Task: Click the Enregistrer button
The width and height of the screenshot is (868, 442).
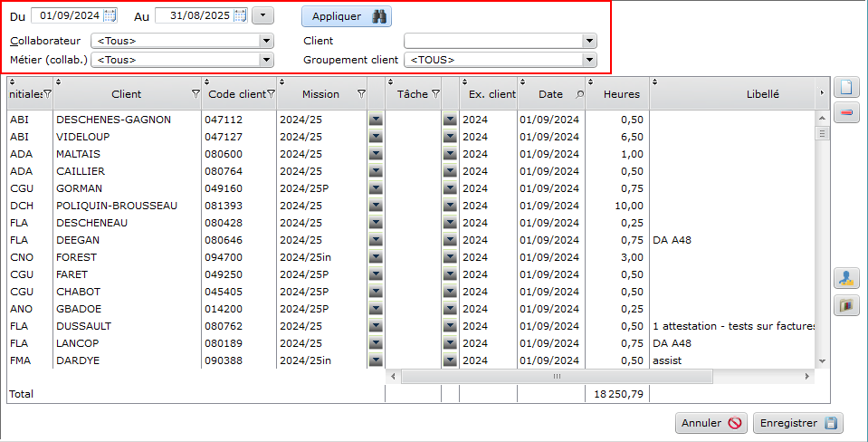Action: pos(798,423)
